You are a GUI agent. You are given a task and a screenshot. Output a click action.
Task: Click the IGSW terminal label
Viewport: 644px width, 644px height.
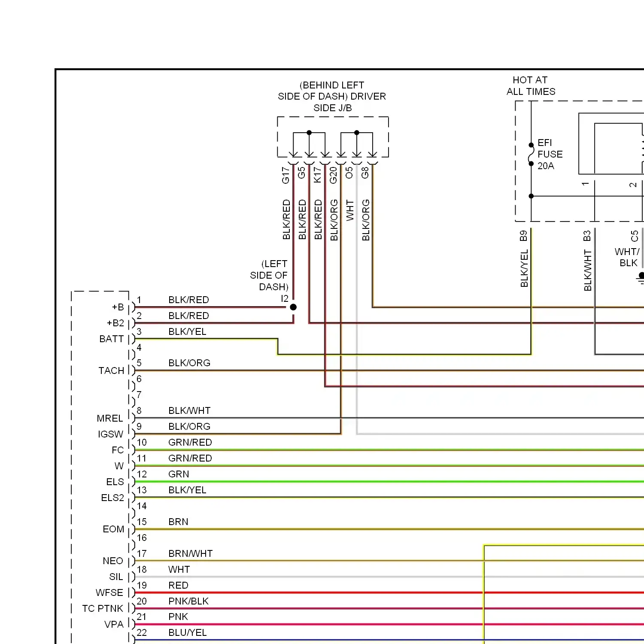pyautogui.click(x=111, y=434)
